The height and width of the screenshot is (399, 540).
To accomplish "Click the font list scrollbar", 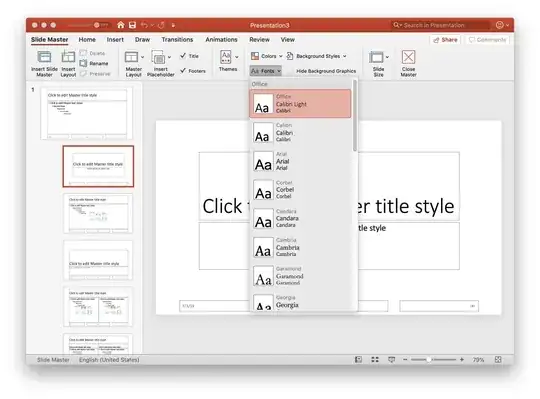I will tap(355, 116).
